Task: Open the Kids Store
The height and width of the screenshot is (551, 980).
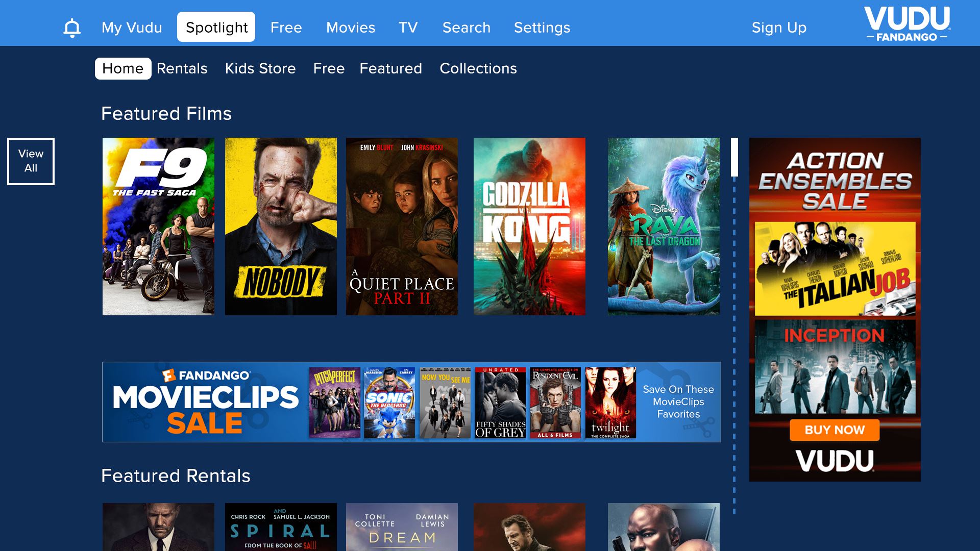Action: point(260,68)
